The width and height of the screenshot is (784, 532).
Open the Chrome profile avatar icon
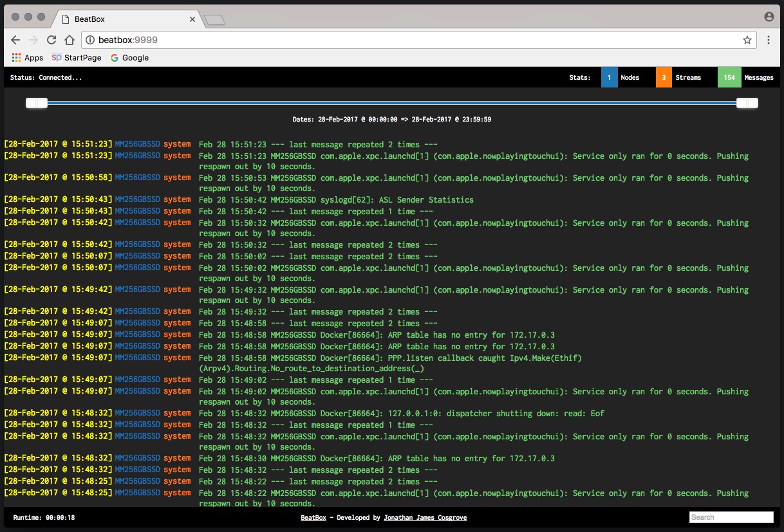769,17
